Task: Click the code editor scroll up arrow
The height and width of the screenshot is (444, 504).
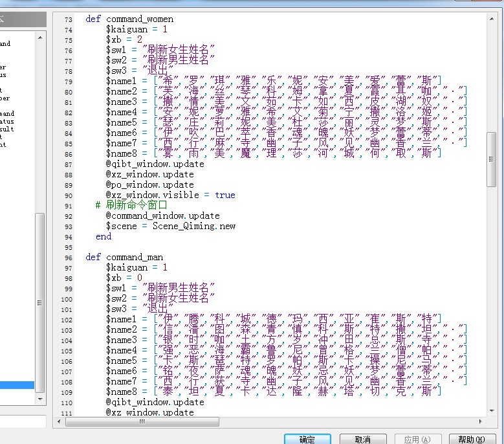Action: point(492,19)
